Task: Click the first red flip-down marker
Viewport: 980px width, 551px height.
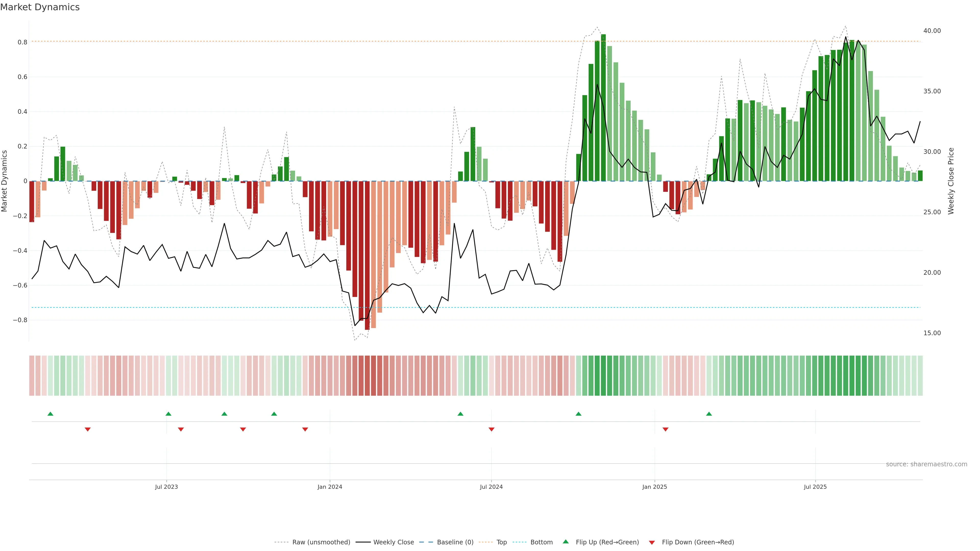Action: [88, 429]
